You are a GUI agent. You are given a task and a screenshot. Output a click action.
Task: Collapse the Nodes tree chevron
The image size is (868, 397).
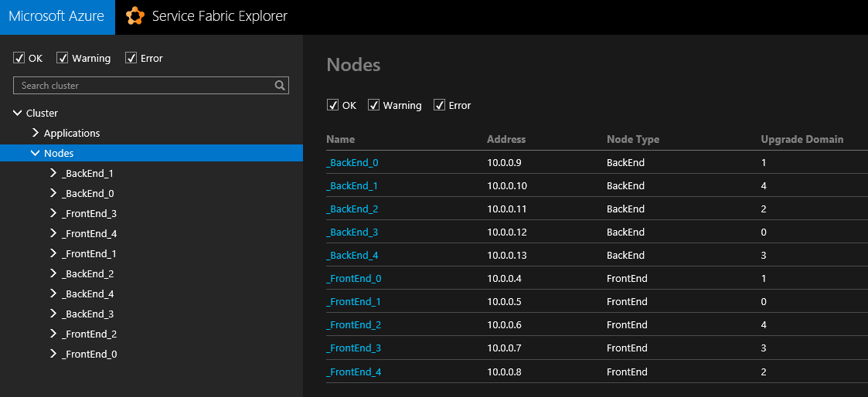coord(36,153)
